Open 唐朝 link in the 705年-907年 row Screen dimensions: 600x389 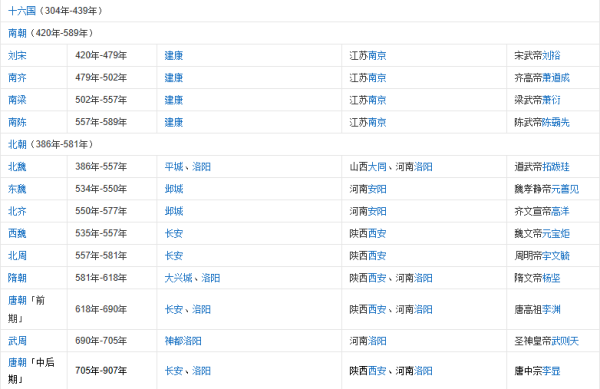(17, 362)
